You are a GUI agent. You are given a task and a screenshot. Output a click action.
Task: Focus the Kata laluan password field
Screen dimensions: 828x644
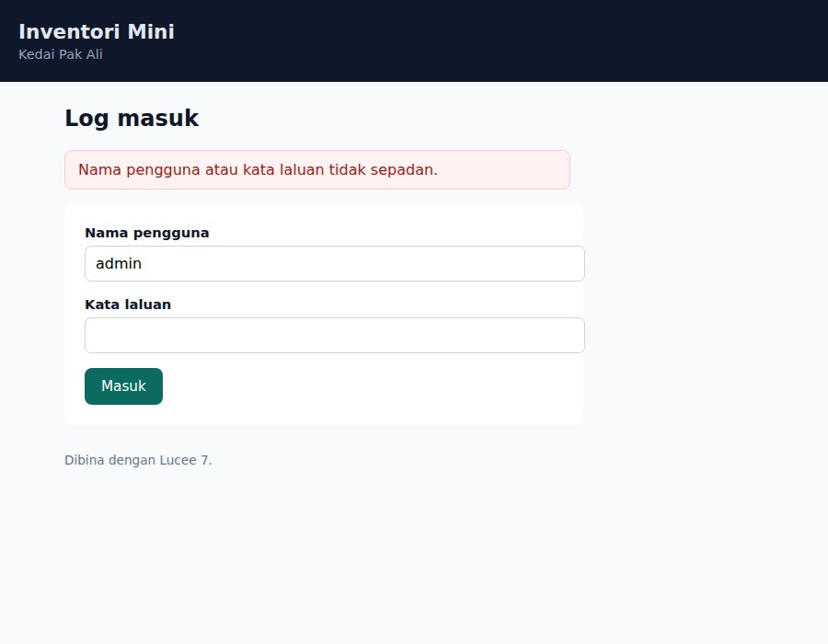tap(334, 335)
